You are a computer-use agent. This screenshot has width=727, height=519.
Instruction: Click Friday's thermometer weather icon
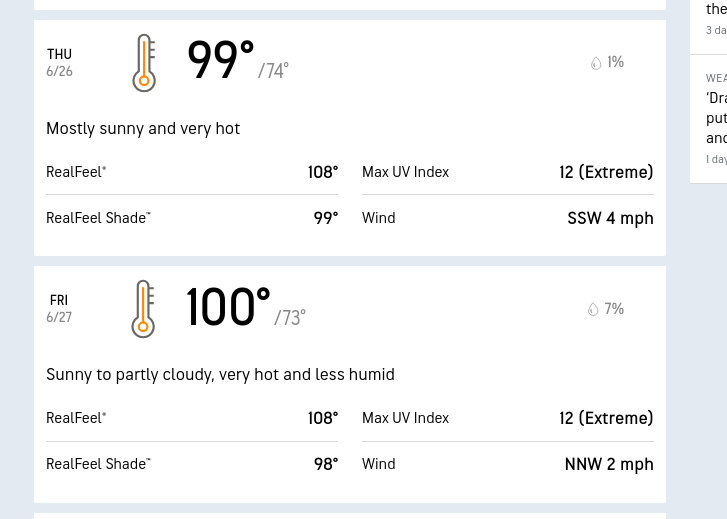(x=143, y=309)
